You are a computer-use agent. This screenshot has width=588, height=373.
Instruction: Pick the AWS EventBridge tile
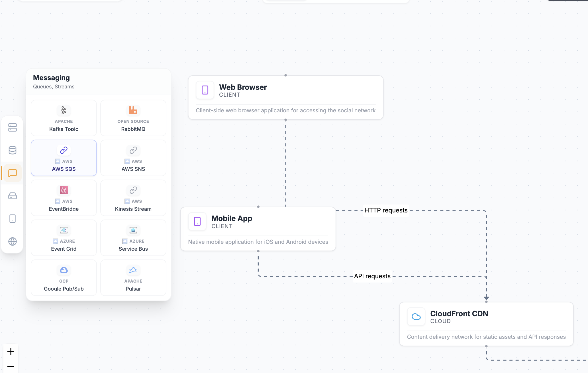[x=64, y=198]
